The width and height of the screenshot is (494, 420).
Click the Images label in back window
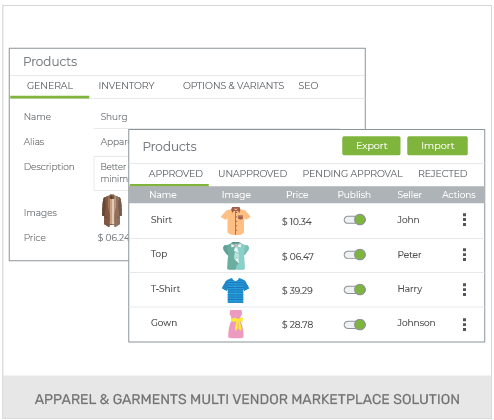(40, 213)
